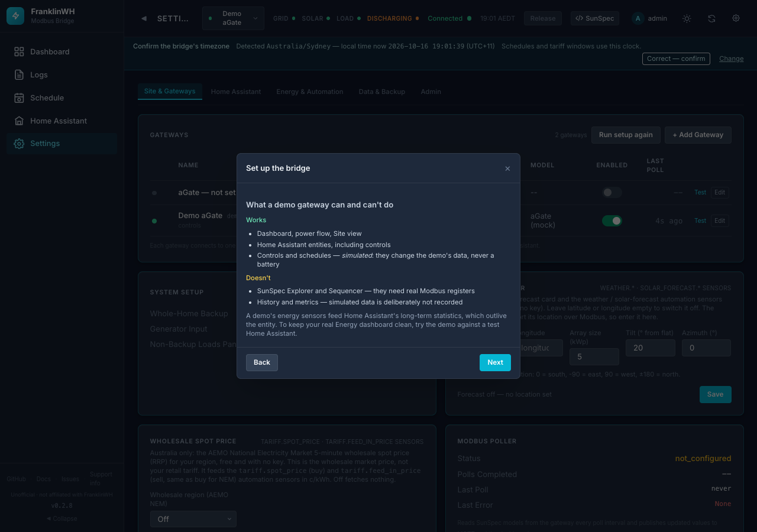Image resolution: width=757 pixels, height=532 pixels.
Task: Expand the Wholesale region dropdown showing Off
Action: click(x=193, y=519)
